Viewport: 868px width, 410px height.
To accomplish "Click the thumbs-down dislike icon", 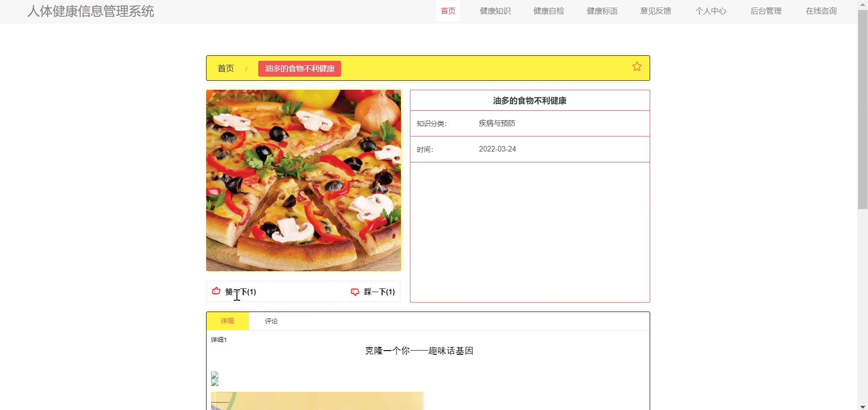I will pos(355,292).
